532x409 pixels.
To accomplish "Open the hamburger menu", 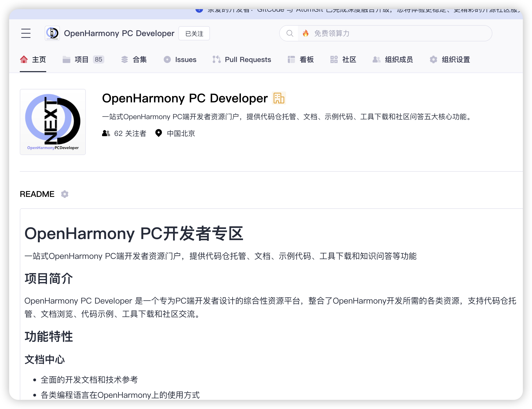I will pos(26,33).
